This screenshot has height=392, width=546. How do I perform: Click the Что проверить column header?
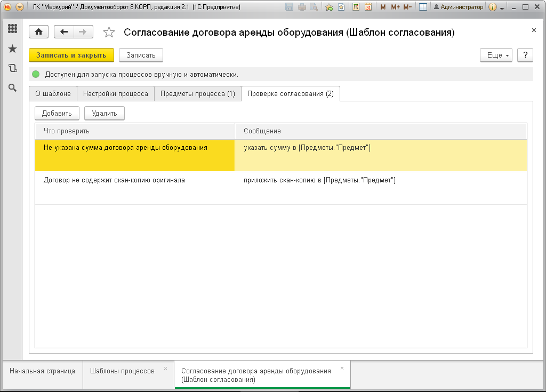pyautogui.click(x=135, y=131)
